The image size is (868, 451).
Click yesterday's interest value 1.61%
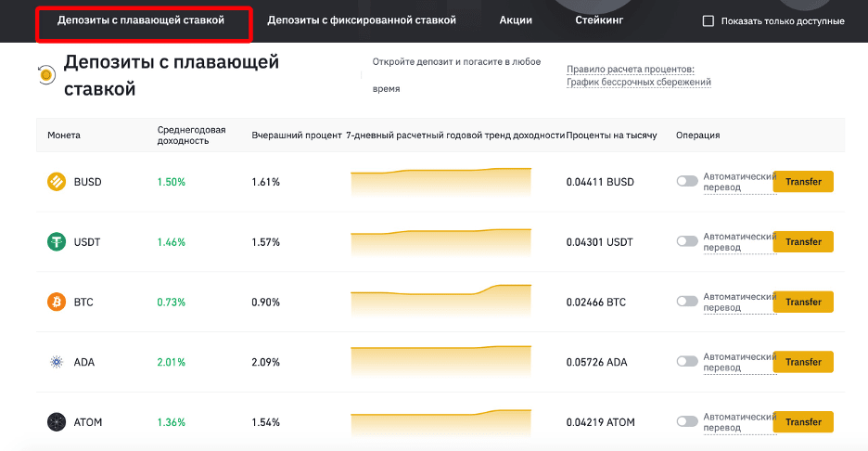[266, 182]
